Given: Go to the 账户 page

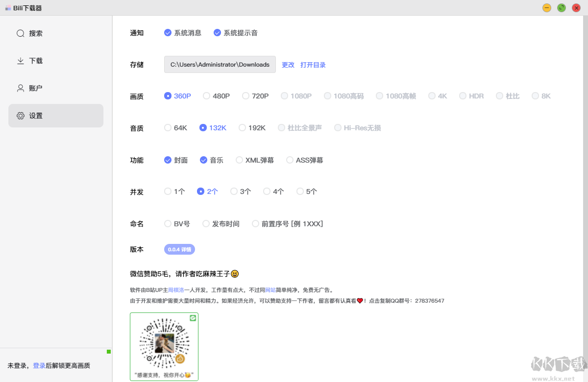Looking at the screenshot, I should pyautogui.click(x=36, y=89).
